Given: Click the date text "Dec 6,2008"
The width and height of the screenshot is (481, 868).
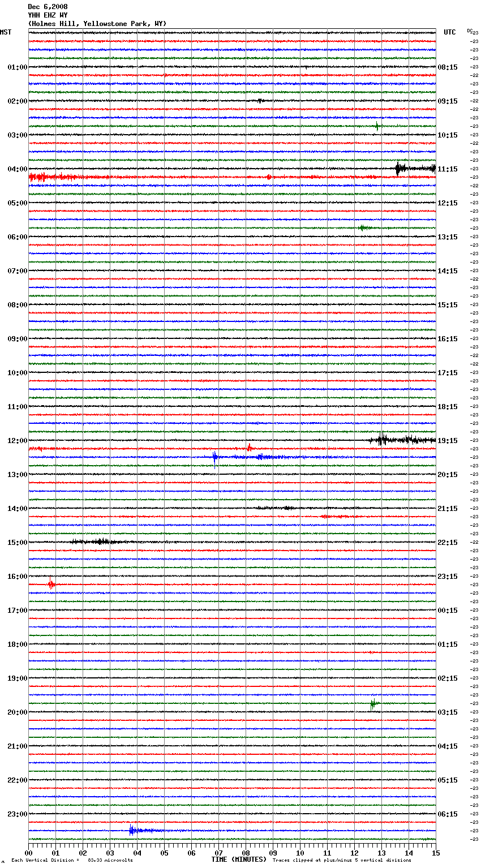Looking at the screenshot, I should pyautogui.click(x=48, y=7).
